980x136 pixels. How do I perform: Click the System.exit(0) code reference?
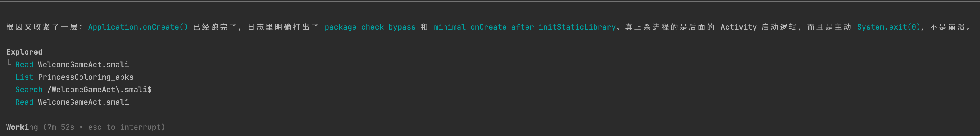coord(888,27)
